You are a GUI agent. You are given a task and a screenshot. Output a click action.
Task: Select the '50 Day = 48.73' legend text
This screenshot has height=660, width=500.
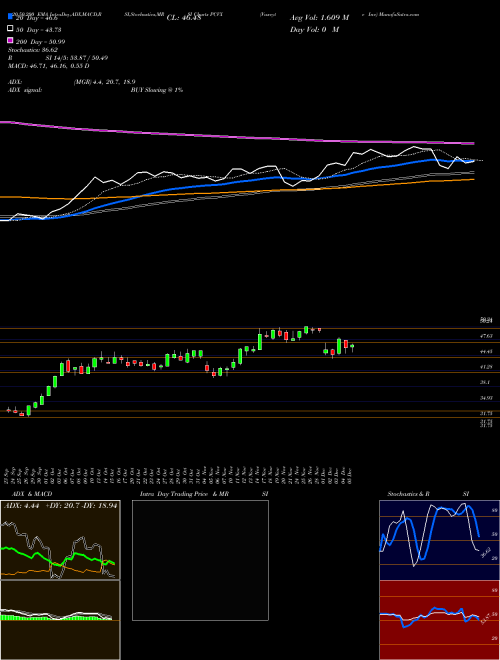click(39, 30)
